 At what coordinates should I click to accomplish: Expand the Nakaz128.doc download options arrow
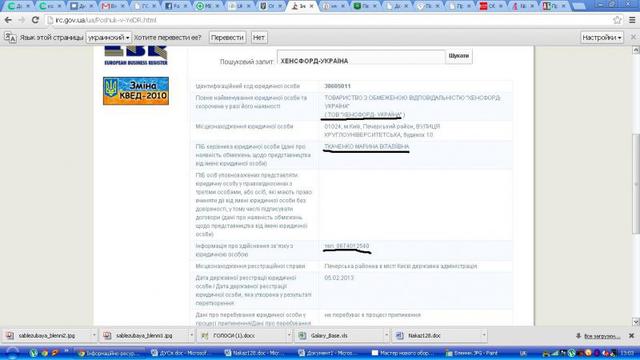pyautogui.click(x=484, y=336)
